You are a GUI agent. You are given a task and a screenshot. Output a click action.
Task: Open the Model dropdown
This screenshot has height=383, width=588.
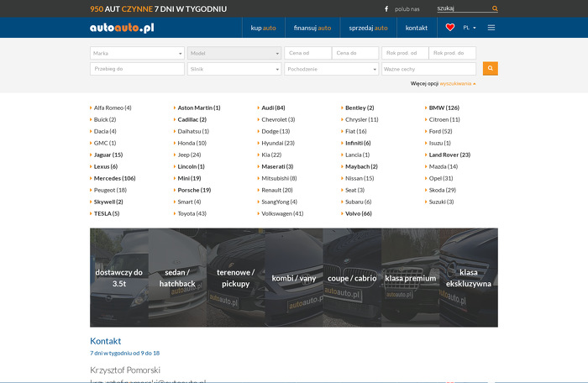point(234,53)
